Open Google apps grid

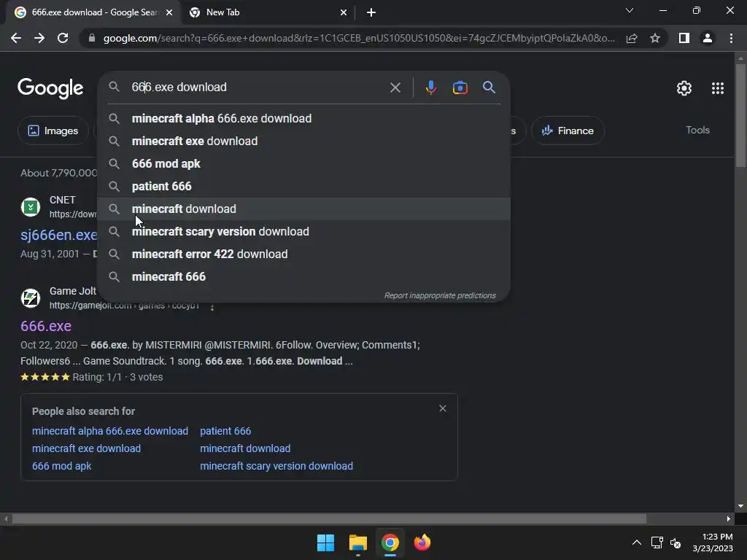pyautogui.click(x=718, y=88)
